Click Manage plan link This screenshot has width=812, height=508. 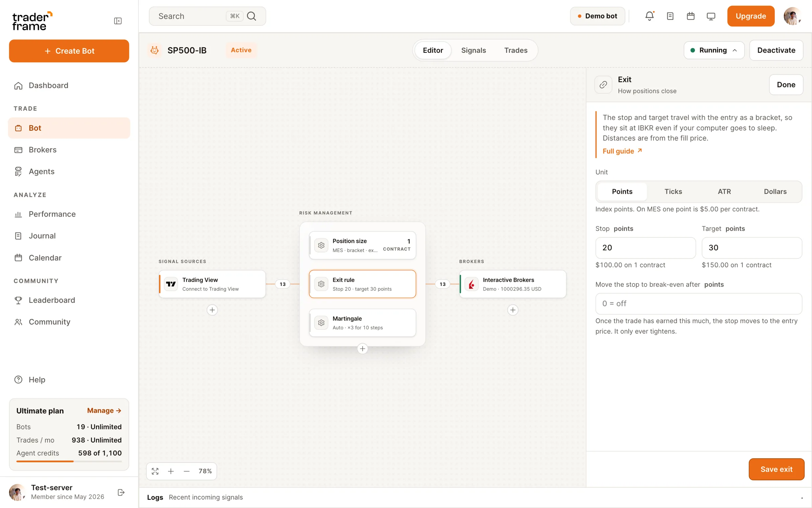(x=104, y=410)
